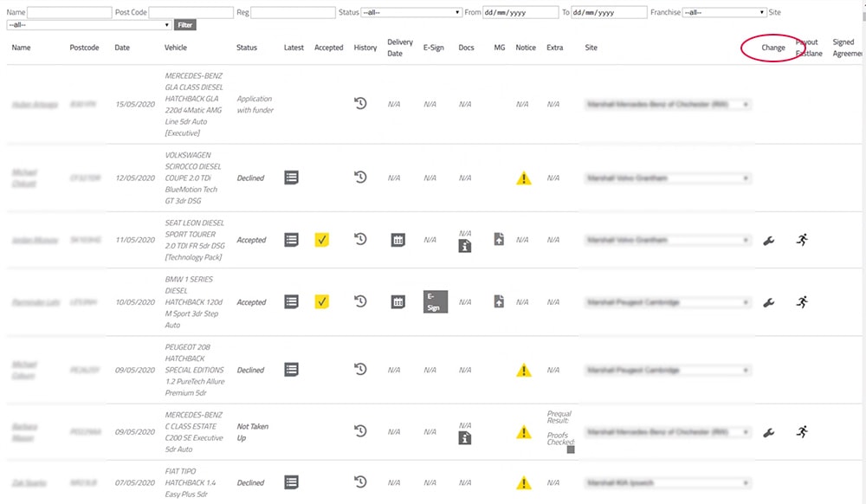Click the Date column header
The image size is (866, 504).
pos(122,48)
